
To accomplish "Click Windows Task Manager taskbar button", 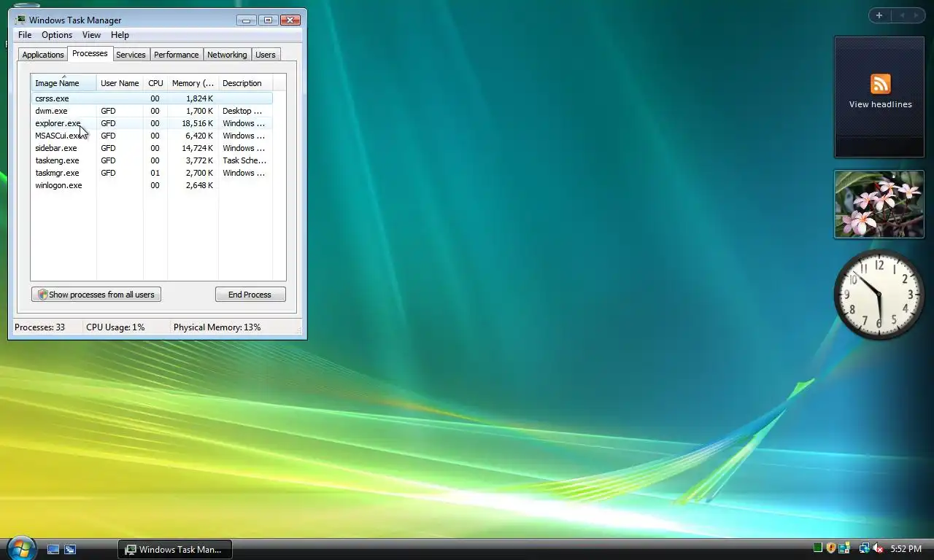I will pos(175,549).
